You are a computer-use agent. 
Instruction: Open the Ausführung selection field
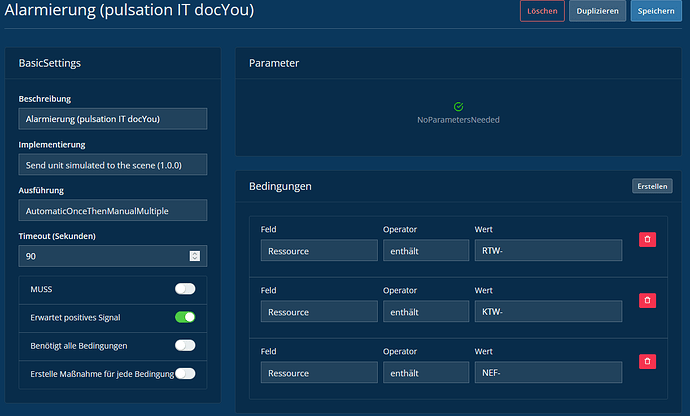click(113, 210)
